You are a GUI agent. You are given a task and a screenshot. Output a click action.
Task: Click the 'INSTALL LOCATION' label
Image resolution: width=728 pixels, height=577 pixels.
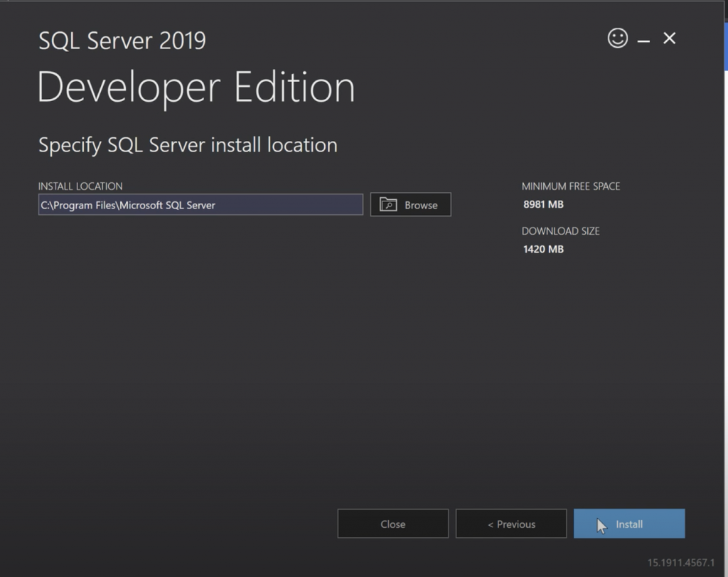point(80,186)
